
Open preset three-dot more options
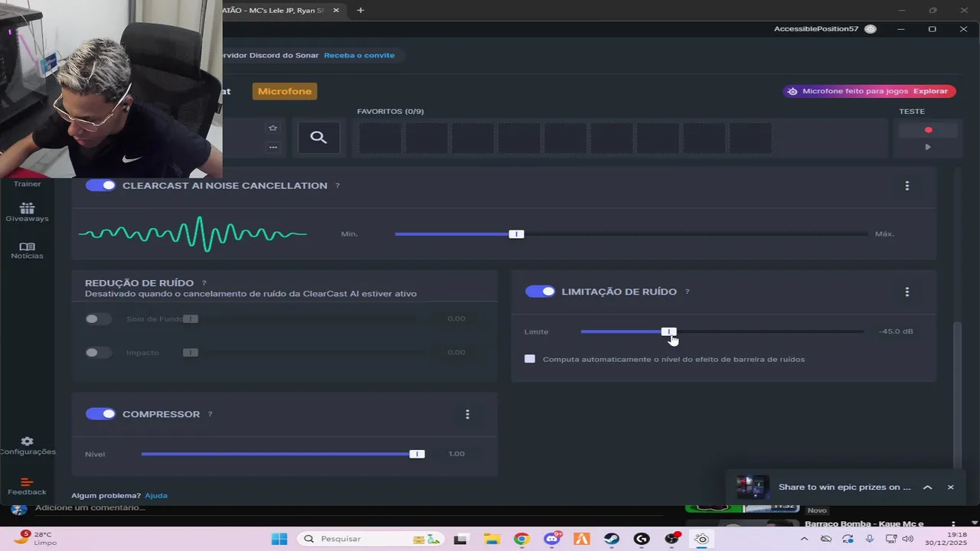tap(273, 147)
